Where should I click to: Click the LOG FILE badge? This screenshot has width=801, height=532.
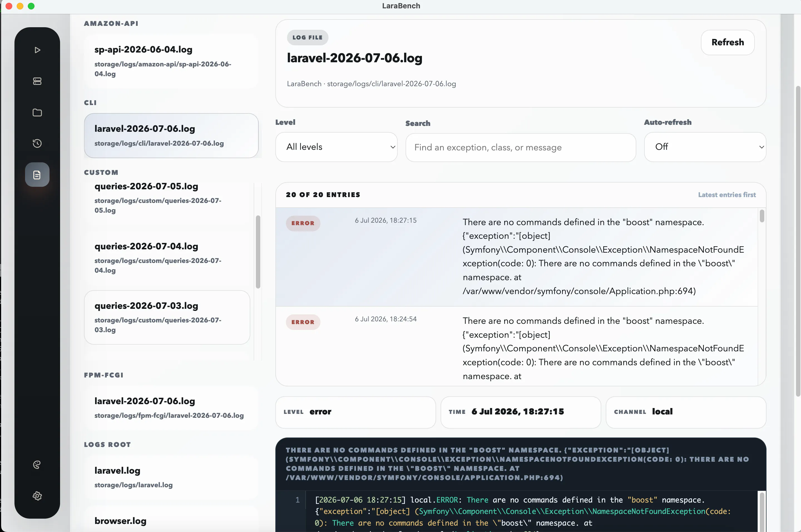pyautogui.click(x=308, y=37)
